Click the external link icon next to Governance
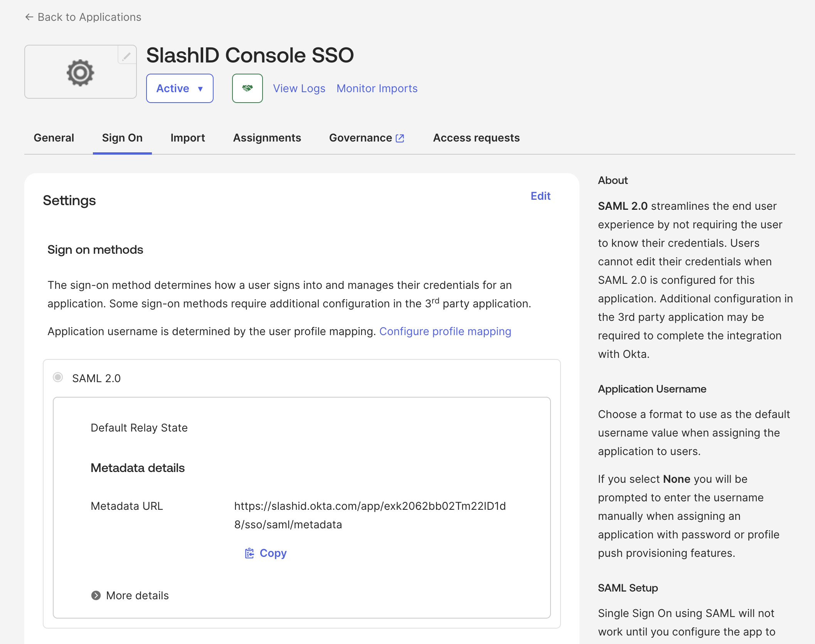This screenshot has height=644, width=815. click(400, 138)
